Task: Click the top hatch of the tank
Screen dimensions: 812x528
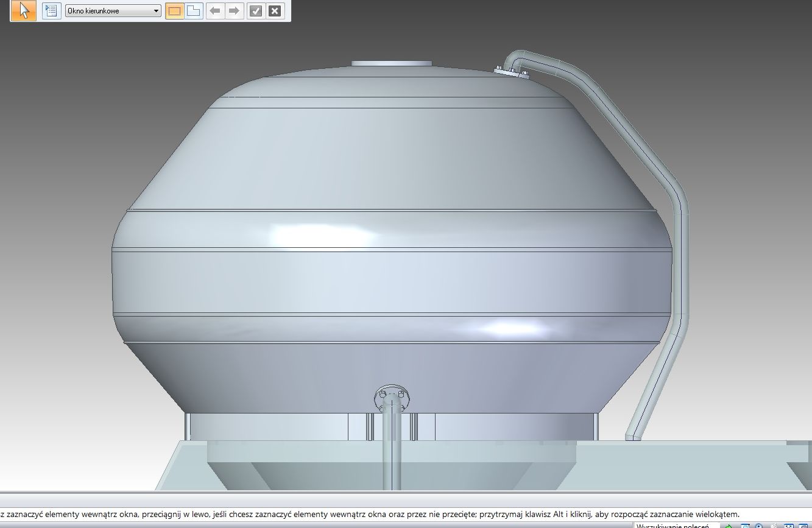Action: coord(392,63)
